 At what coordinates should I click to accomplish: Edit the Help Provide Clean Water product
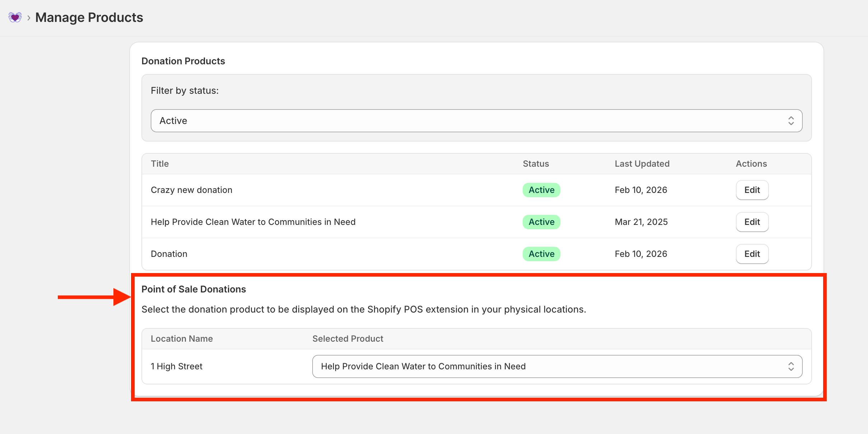[x=752, y=222]
